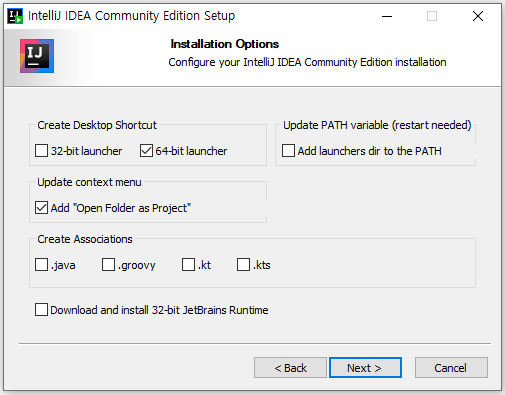Click the Installation Options heading
This screenshot has height=395, width=505.
(x=225, y=44)
